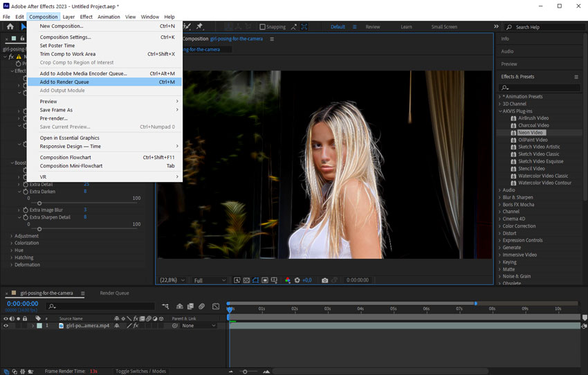Click the Search Help input field
Viewport: 588px width, 375px height.
click(x=545, y=27)
